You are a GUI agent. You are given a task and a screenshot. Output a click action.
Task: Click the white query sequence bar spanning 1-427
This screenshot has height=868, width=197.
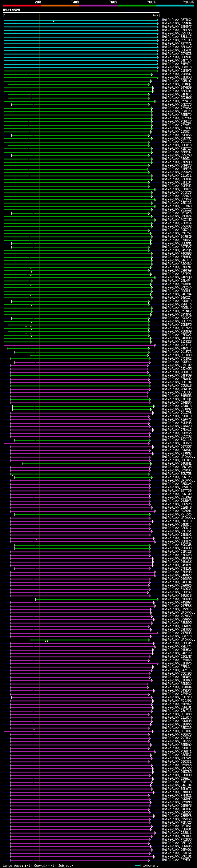(x=81, y=13)
